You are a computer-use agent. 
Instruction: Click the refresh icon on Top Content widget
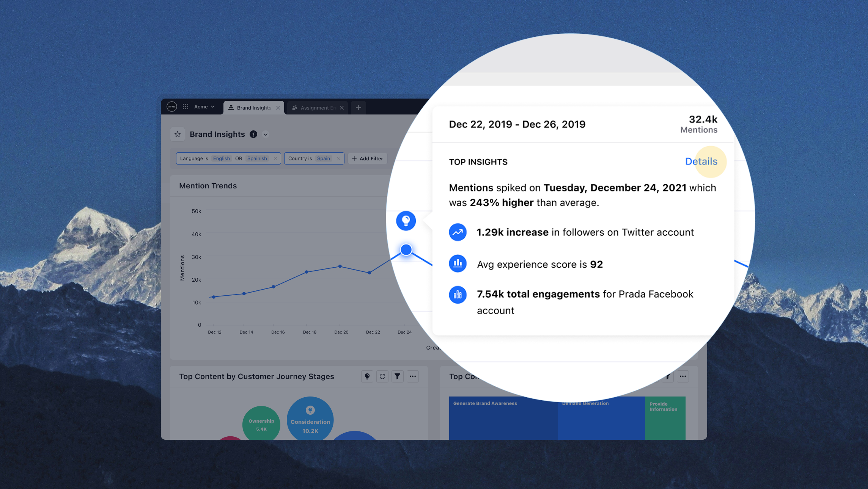[x=382, y=376]
